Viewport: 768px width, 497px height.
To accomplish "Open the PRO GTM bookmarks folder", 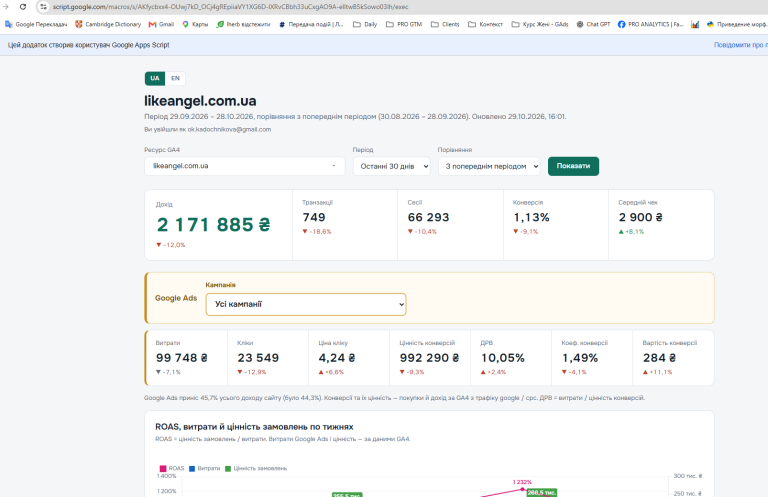I will tap(404, 24).
